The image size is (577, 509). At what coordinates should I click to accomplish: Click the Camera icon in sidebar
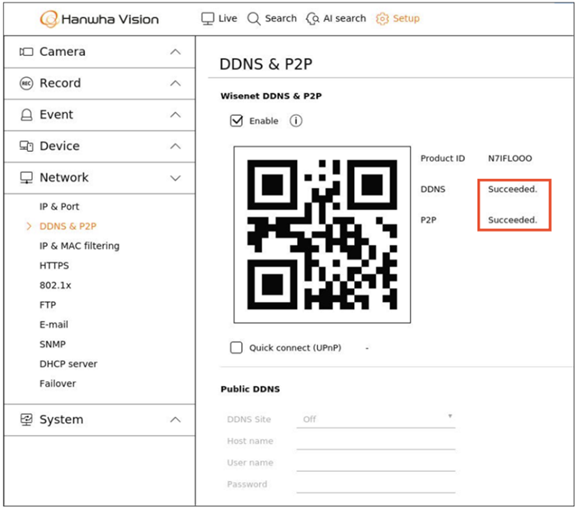pyautogui.click(x=26, y=52)
